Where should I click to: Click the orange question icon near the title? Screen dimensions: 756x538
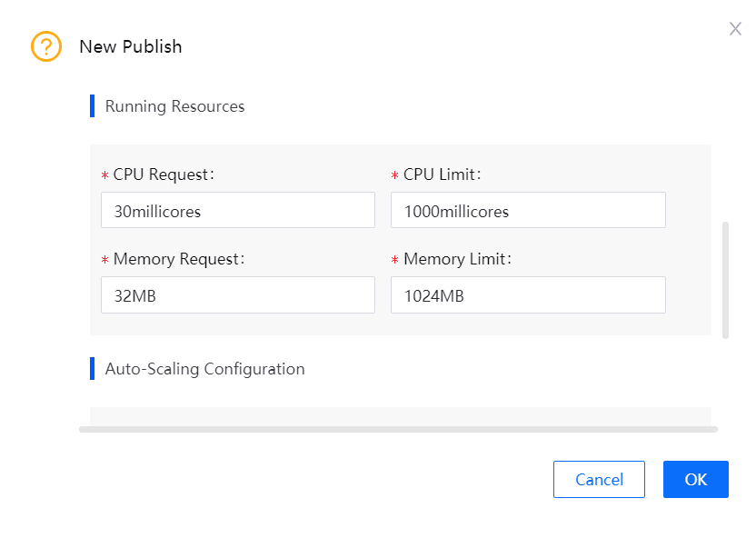45,45
